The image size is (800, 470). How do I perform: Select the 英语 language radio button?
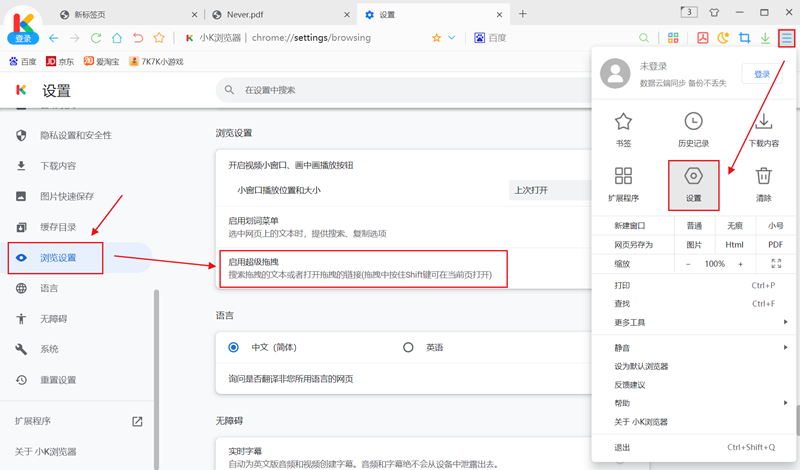[x=408, y=347]
